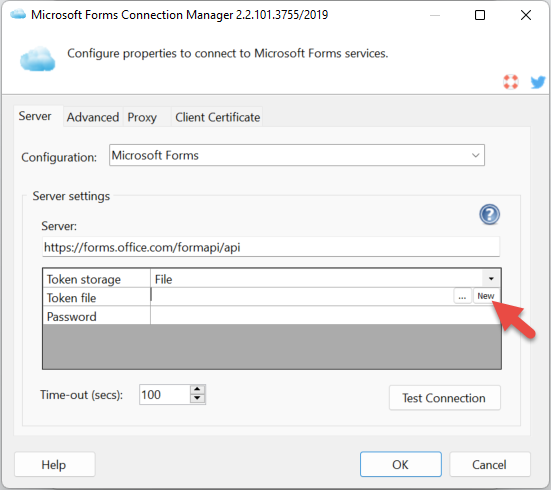This screenshot has width=551, height=490.
Task: Click the Test Connection button
Action: coord(445,398)
